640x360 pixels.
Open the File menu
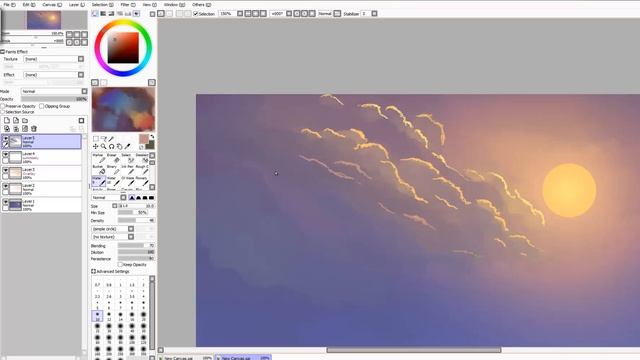point(9,4)
